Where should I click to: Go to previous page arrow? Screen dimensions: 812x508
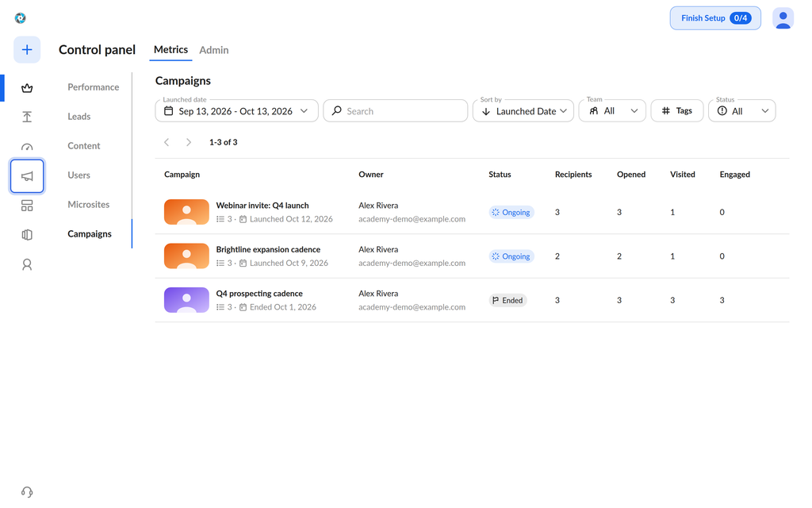point(167,142)
